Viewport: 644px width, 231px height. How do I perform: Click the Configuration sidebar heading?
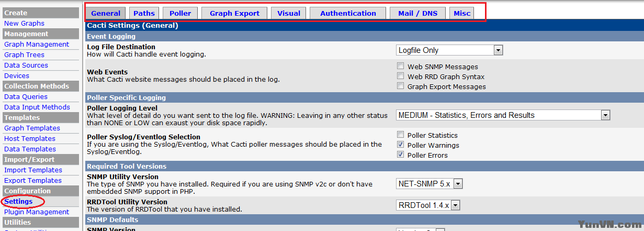40,191
